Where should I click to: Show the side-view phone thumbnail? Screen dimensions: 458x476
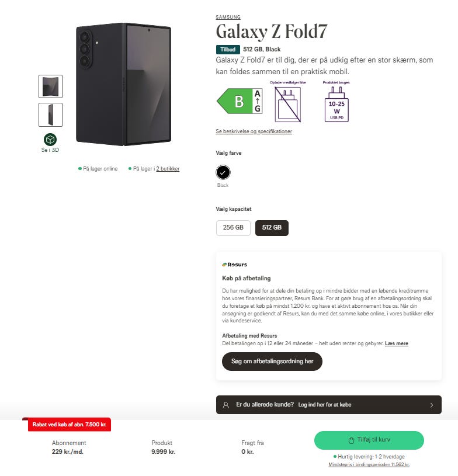50,114
